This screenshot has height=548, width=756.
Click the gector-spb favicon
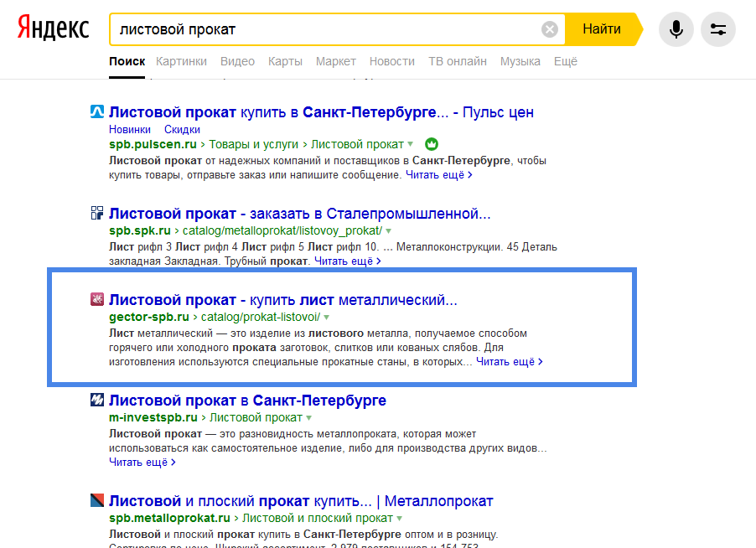97,299
